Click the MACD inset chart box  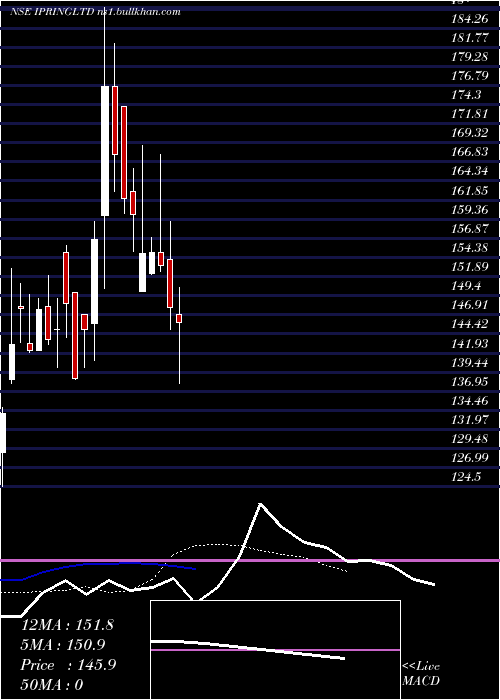275,650
